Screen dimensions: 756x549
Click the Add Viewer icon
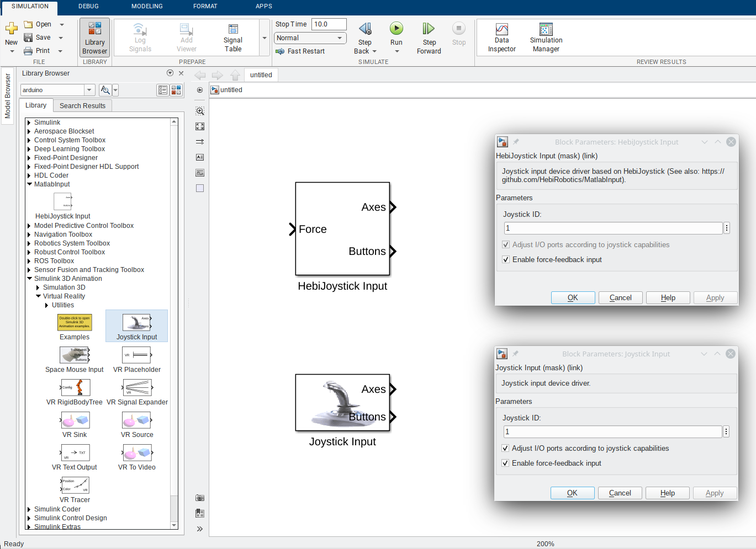(x=187, y=29)
